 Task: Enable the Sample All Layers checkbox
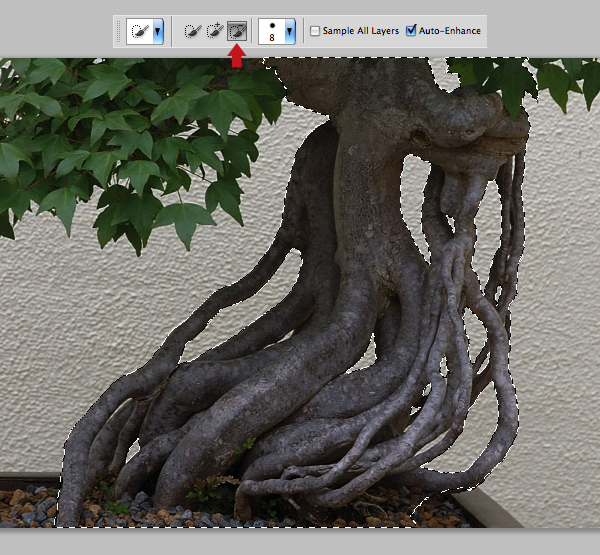point(316,31)
